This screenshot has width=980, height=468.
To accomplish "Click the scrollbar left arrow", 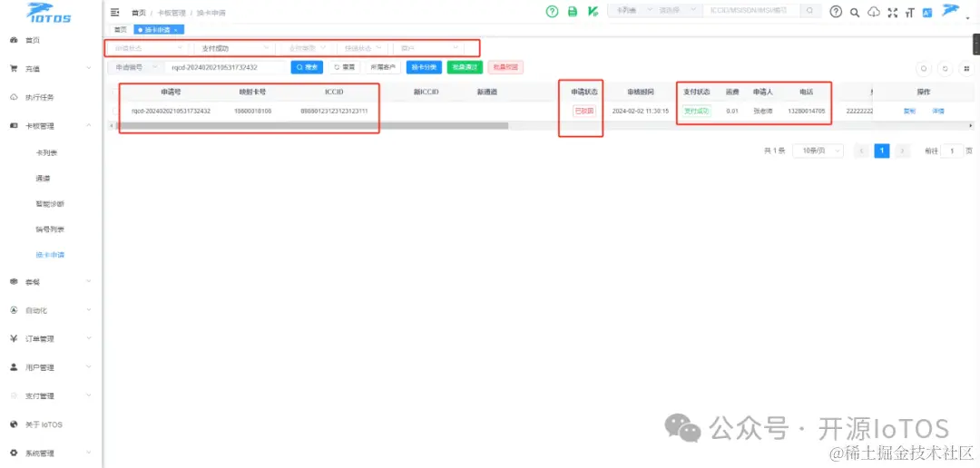I will tap(111, 125).
